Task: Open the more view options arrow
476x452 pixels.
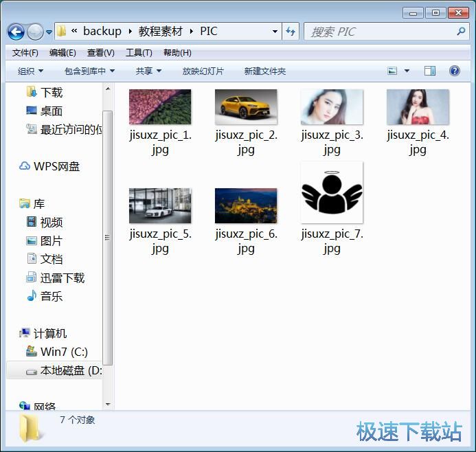Action: (407, 71)
